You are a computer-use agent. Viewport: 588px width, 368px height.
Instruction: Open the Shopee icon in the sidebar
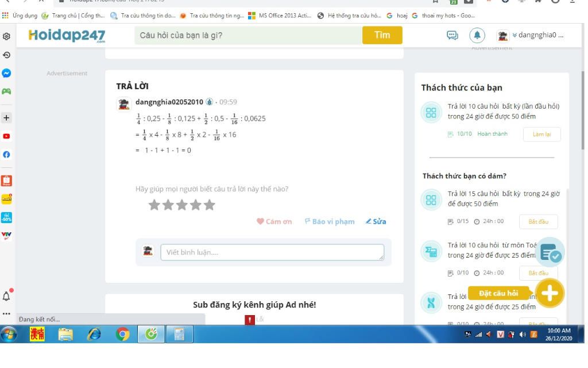[6, 181]
